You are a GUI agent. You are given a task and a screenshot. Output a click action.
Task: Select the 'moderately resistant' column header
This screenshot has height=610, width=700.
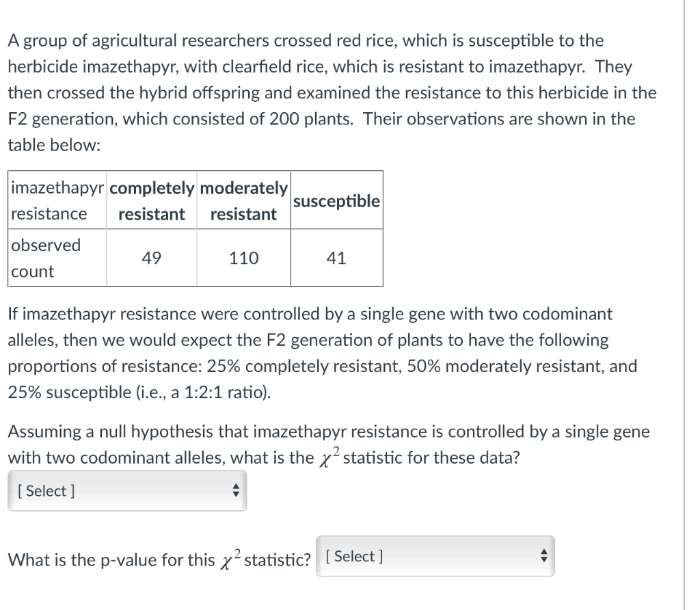tap(244, 200)
